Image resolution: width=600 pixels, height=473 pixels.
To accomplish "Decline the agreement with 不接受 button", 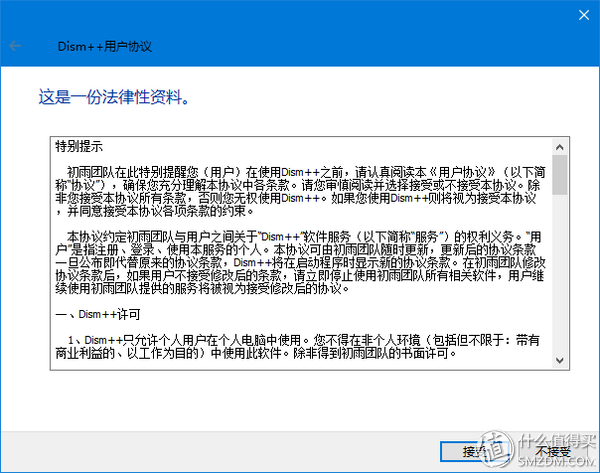I will pyautogui.click(x=554, y=452).
